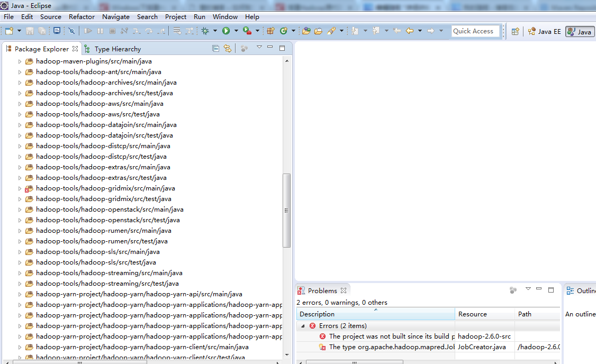Sort by the Resource column header
Image resolution: width=596 pixels, height=364 pixels.
pyautogui.click(x=485, y=314)
